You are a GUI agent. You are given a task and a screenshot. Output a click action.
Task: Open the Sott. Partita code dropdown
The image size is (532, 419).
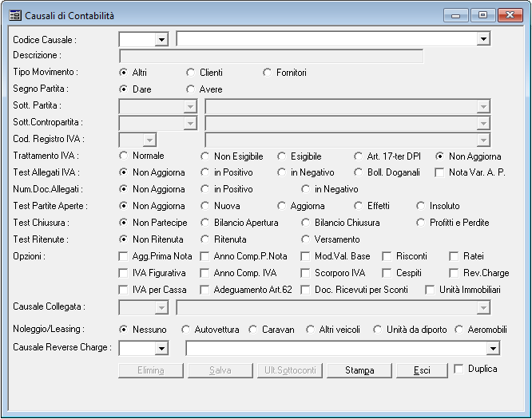point(190,106)
